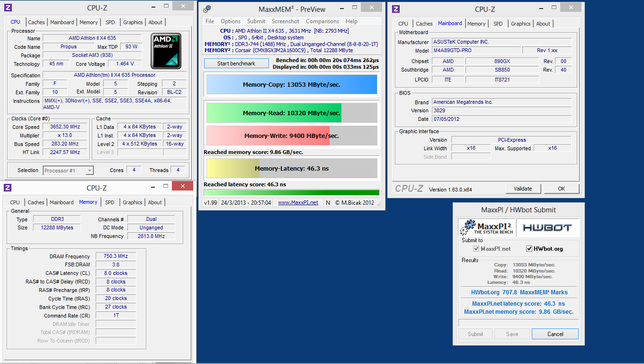Click the Command Rate value 1T
Viewport: 644px width, 364px height.
116,315
